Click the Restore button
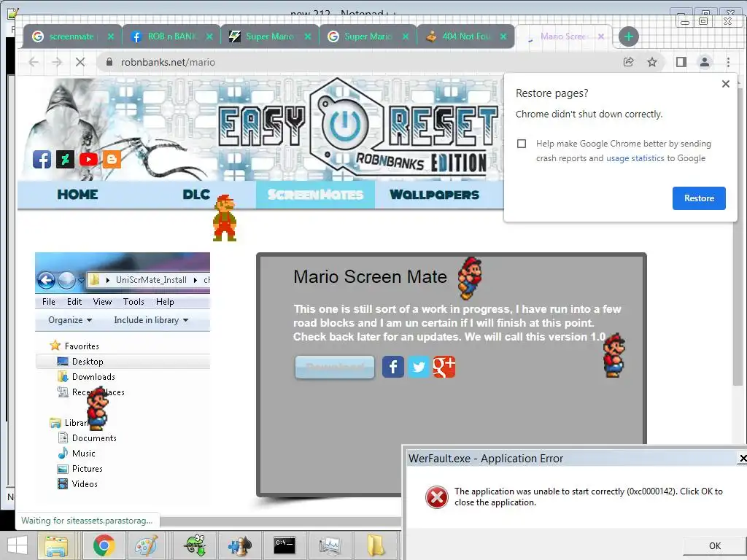This screenshot has height=560, width=747. [699, 198]
